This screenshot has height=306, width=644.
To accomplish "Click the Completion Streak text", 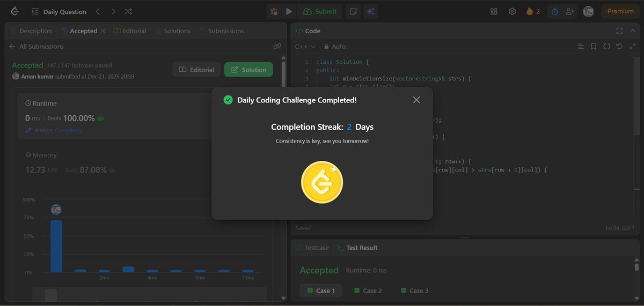I will click(x=322, y=127).
